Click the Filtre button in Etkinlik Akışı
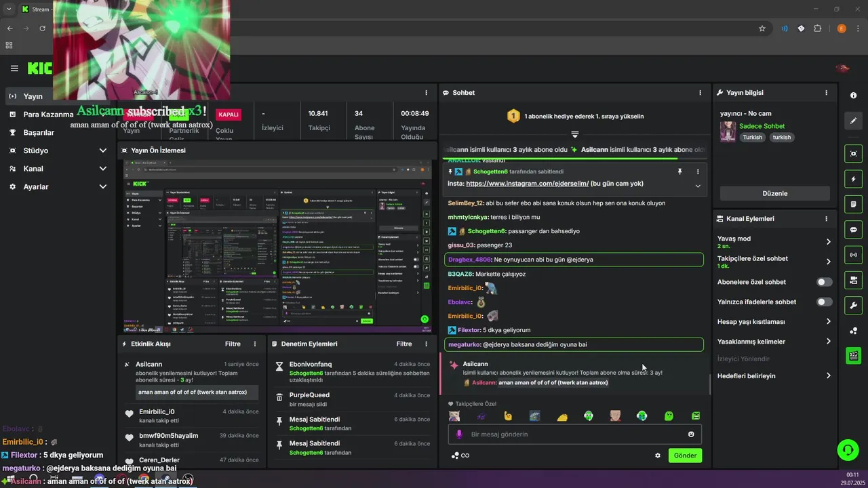868x488 pixels. click(x=233, y=344)
